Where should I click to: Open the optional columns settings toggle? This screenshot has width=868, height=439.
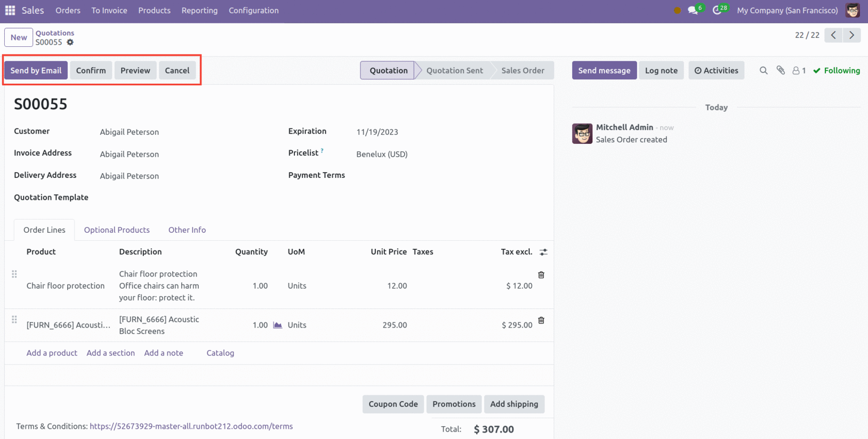[543, 252]
